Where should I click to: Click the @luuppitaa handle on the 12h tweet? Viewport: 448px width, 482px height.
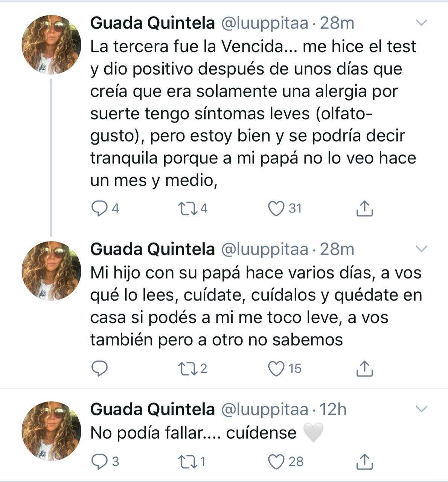coord(265,409)
